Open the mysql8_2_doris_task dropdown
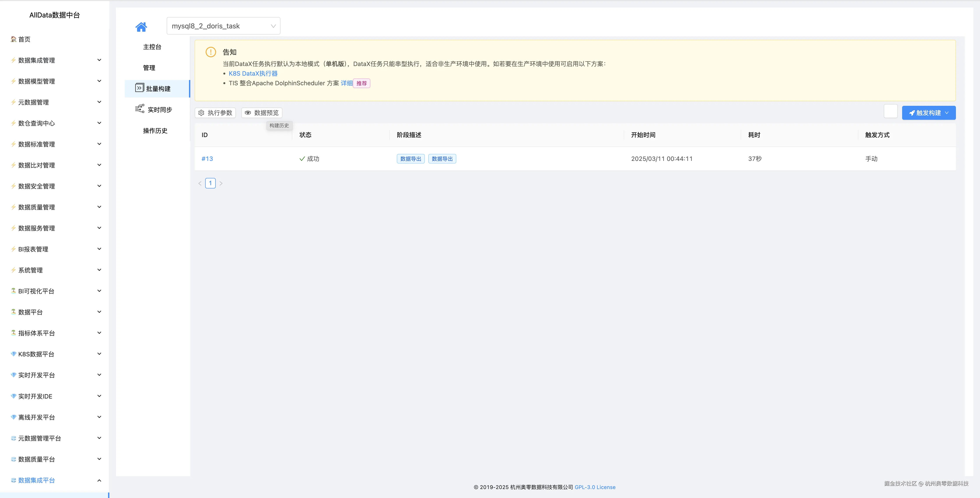Image resolution: width=980 pixels, height=498 pixels. (223, 26)
